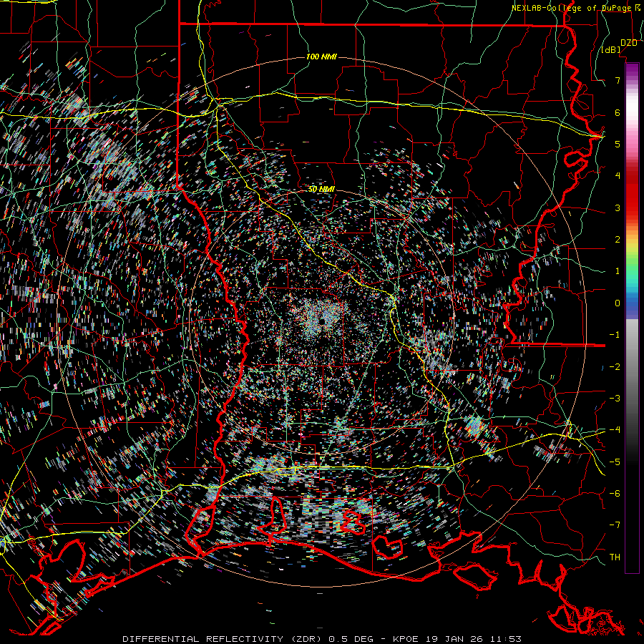Click the -4 dB tick label
The image size is (644, 644).
pos(615,430)
